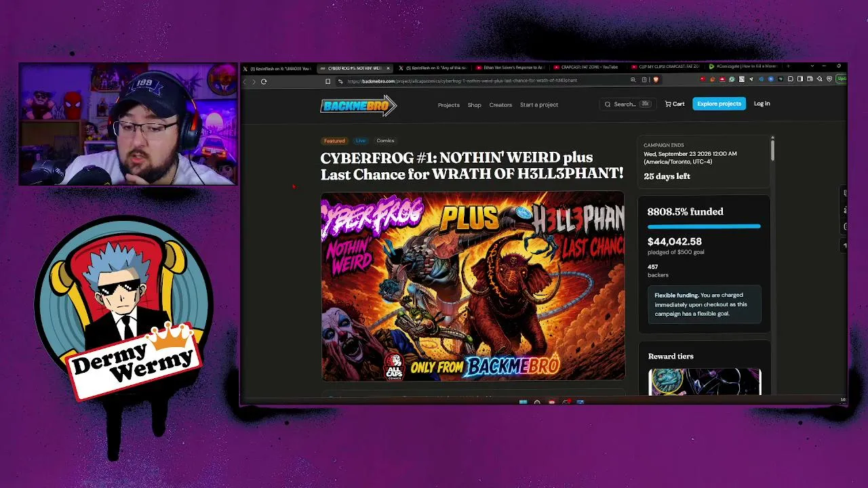Click the Explore projects button
This screenshot has height=488, width=868.
[x=719, y=104]
